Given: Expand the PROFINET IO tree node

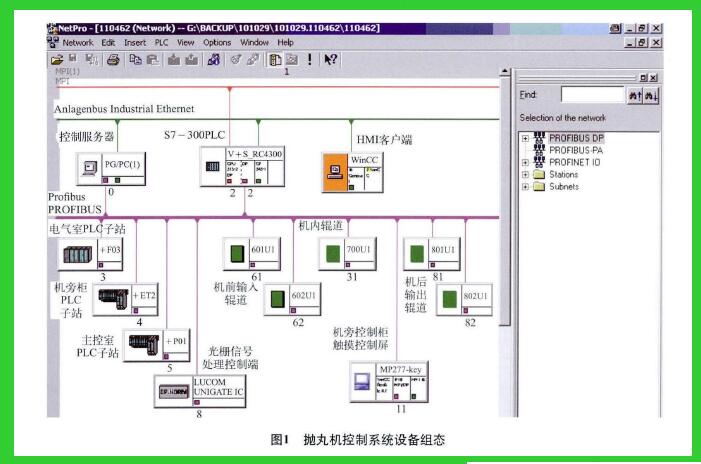Looking at the screenshot, I should pos(525,163).
